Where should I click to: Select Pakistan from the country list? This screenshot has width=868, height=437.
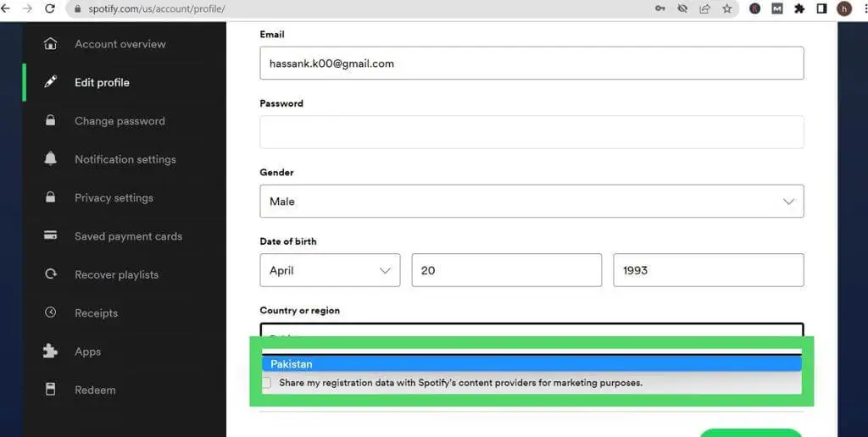click(x=531, y=364)
